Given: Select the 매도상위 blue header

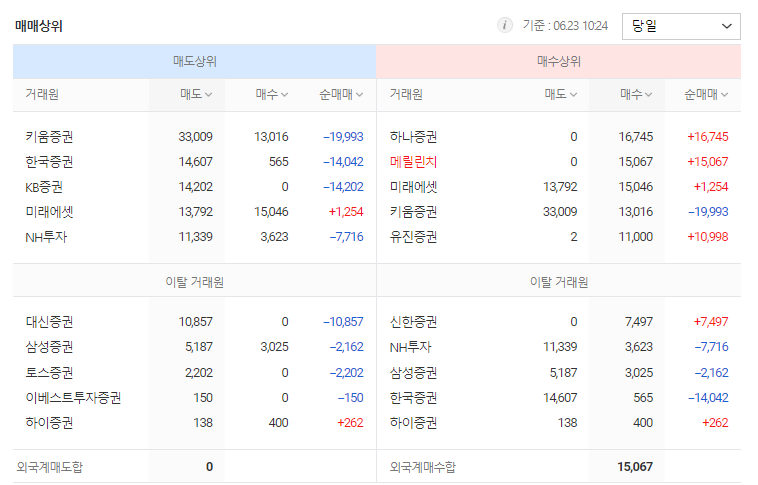Looking at the screenshot, I should coord(194,61).
